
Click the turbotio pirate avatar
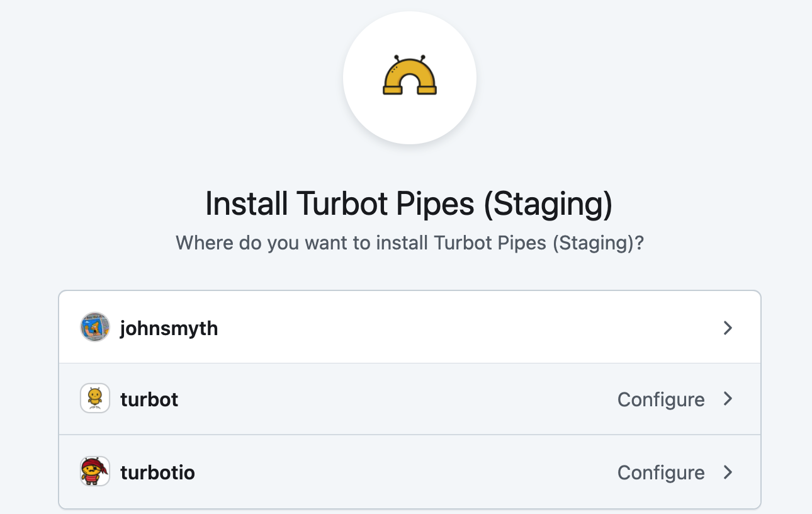(95, 472)
